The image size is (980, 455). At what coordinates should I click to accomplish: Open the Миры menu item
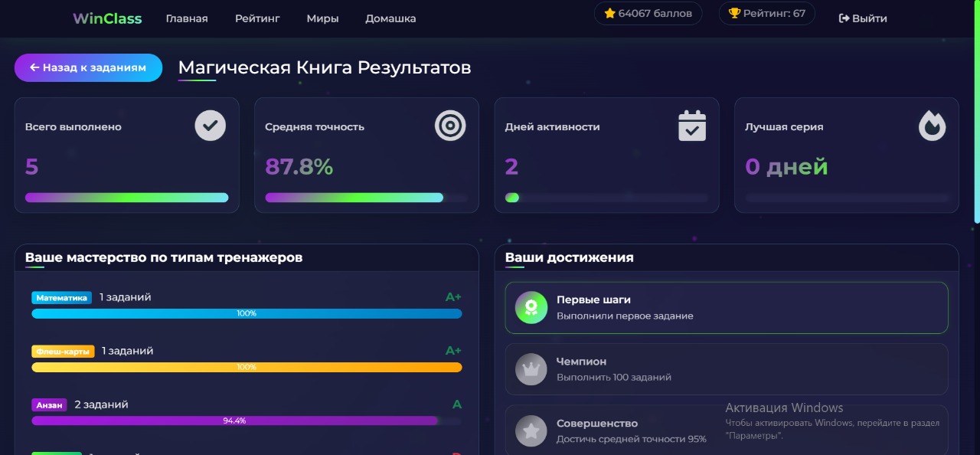[322, 18]
